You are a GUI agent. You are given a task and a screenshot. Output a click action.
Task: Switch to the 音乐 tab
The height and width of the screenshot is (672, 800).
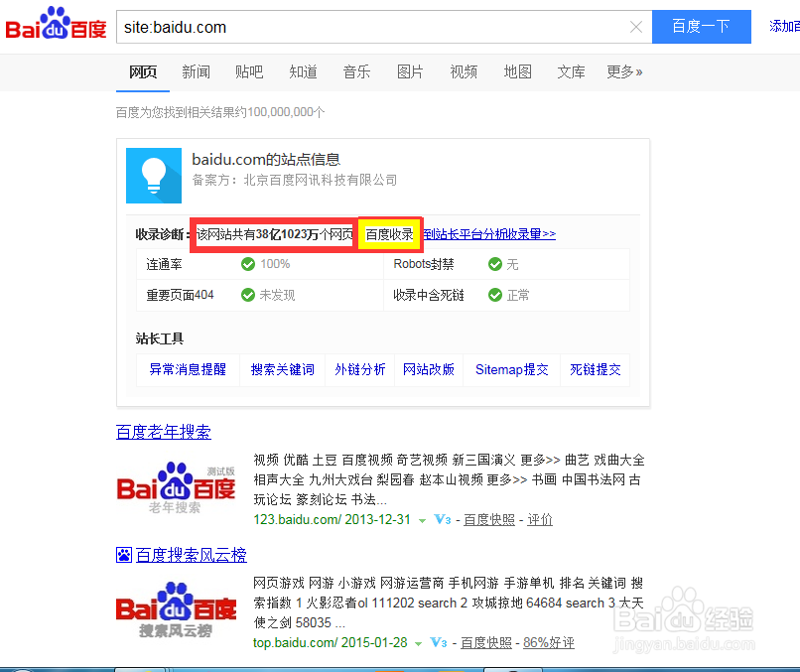click(356, 71)
